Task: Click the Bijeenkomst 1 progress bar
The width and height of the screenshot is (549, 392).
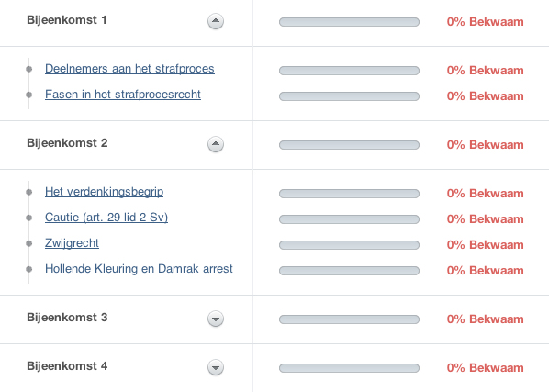Action: tap(349, 22)
